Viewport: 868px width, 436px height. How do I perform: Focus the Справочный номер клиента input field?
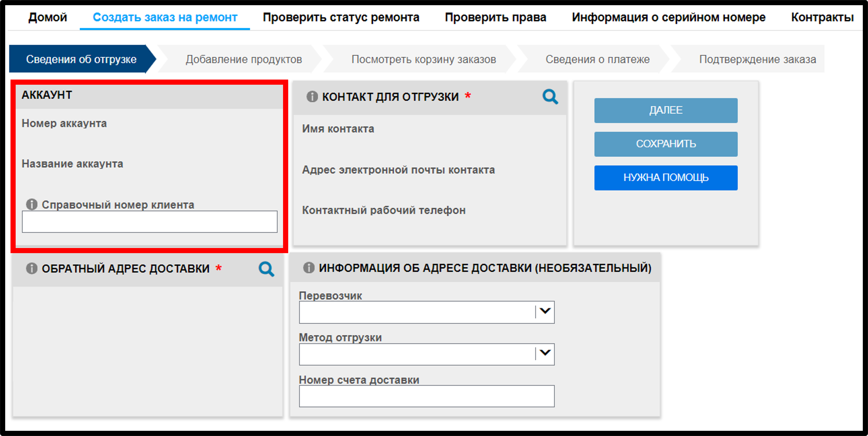coord(150,222)
